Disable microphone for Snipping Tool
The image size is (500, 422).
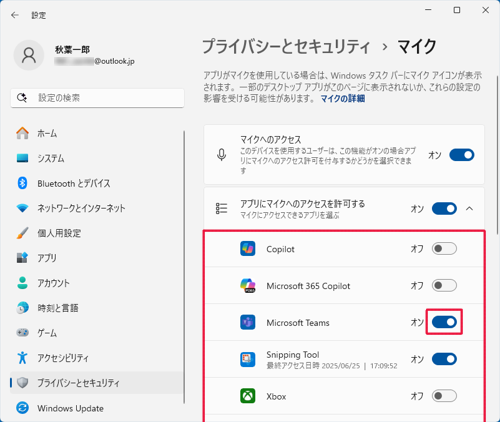pos(444,359)
